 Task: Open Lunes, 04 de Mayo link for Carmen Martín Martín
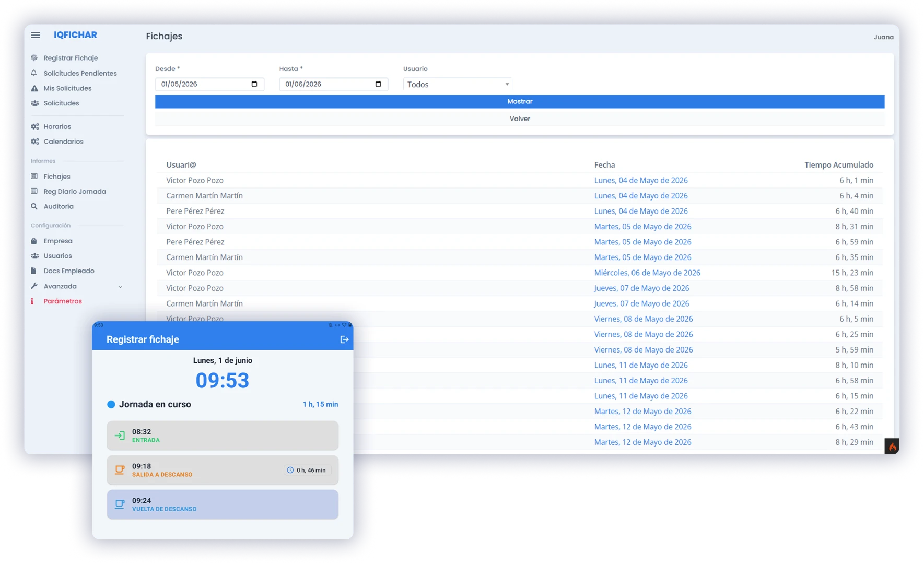[641, 195]
